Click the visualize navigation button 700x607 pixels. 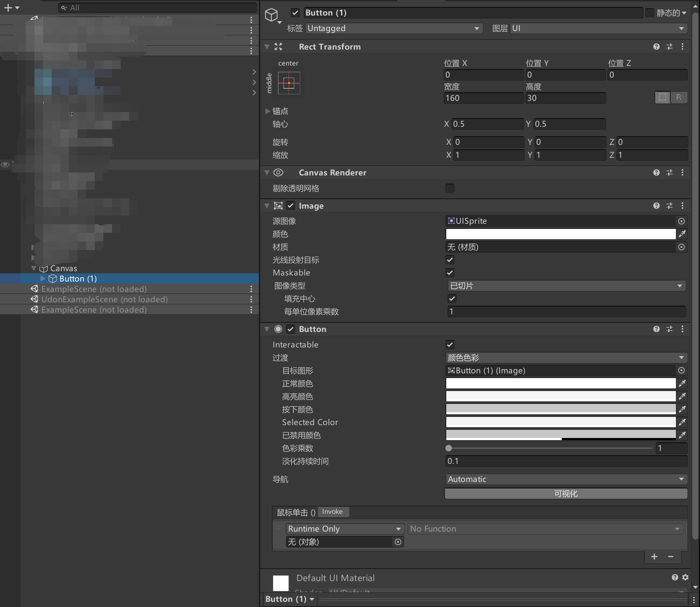[566, 494]
